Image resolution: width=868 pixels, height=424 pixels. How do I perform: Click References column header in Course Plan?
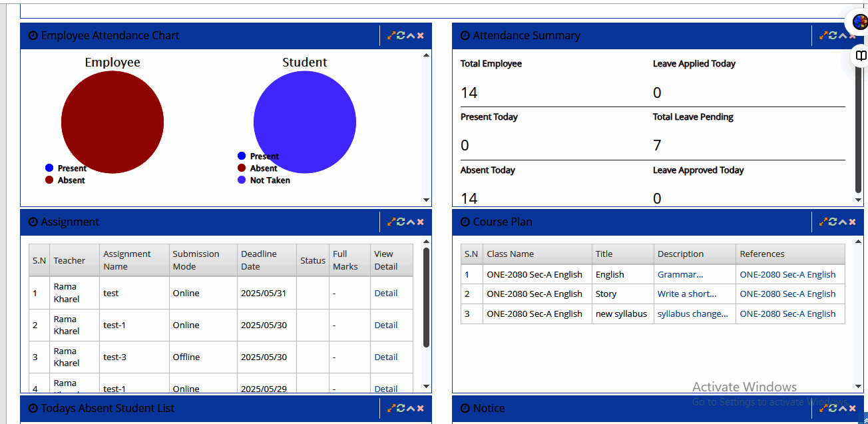(x=790, y=254)
